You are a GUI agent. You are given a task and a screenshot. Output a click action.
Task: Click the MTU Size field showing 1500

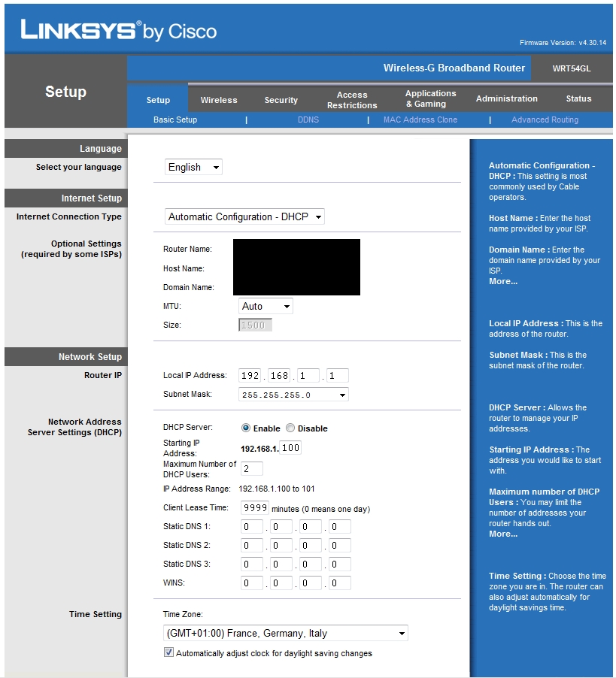255,325
